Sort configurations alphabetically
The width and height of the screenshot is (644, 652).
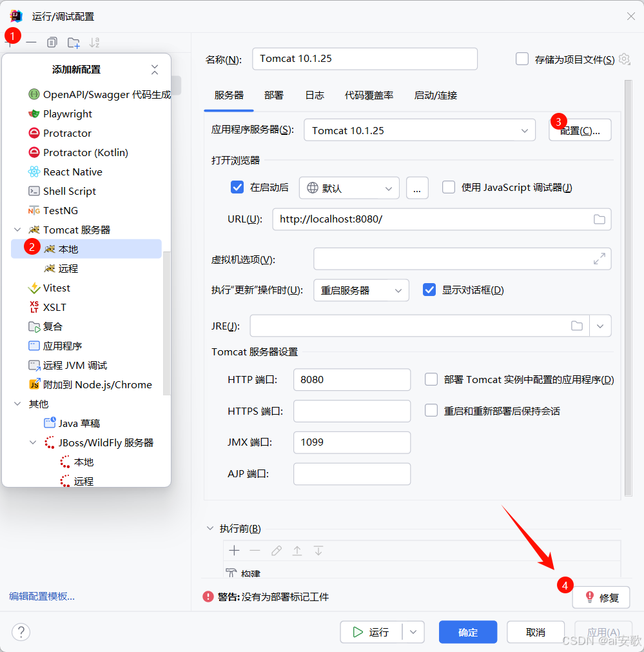click(x=94, y=43)
